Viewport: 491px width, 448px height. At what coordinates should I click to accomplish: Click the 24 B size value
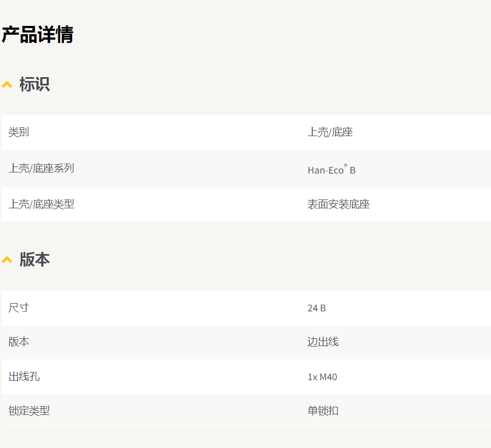[316, 308]
